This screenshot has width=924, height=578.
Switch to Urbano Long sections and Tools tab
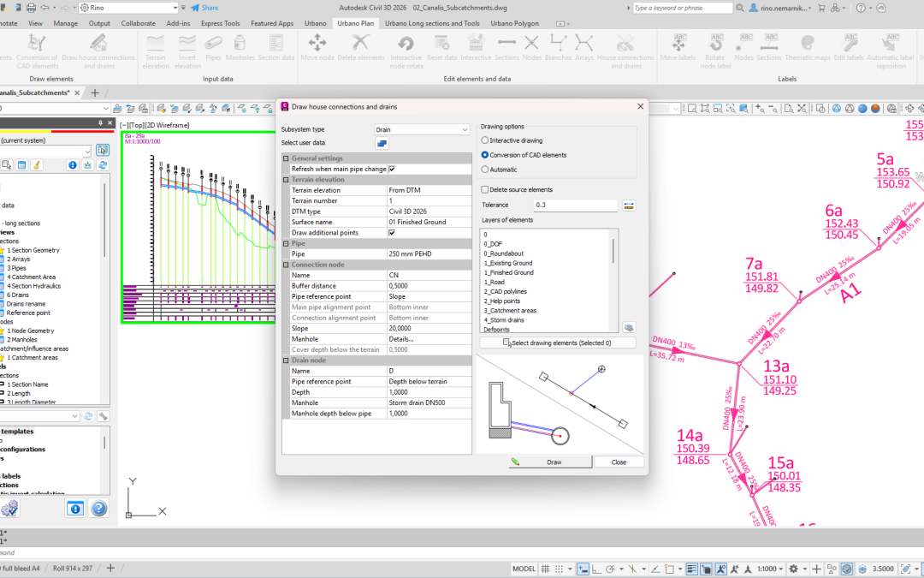tap(432, 23)
